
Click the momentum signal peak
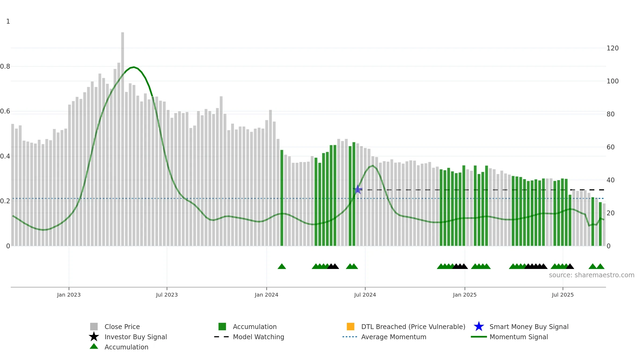click(x=134, y=67)
